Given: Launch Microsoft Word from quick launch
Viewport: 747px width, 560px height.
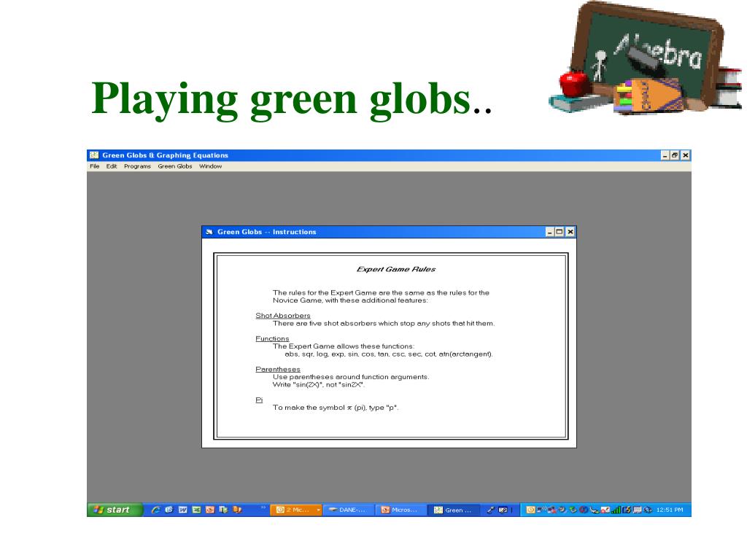Looking at the screenshot, I should click(x=182, y=510).
